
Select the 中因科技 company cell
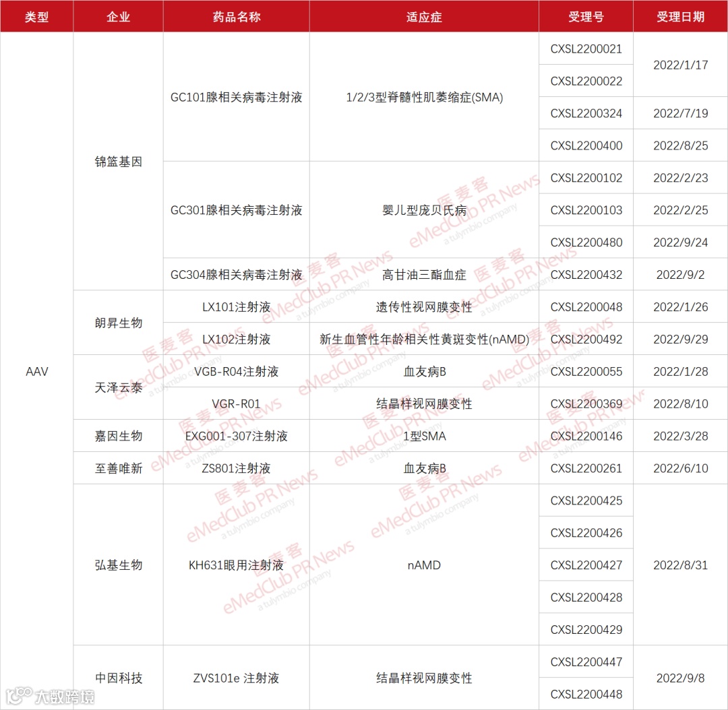(118, 678)
